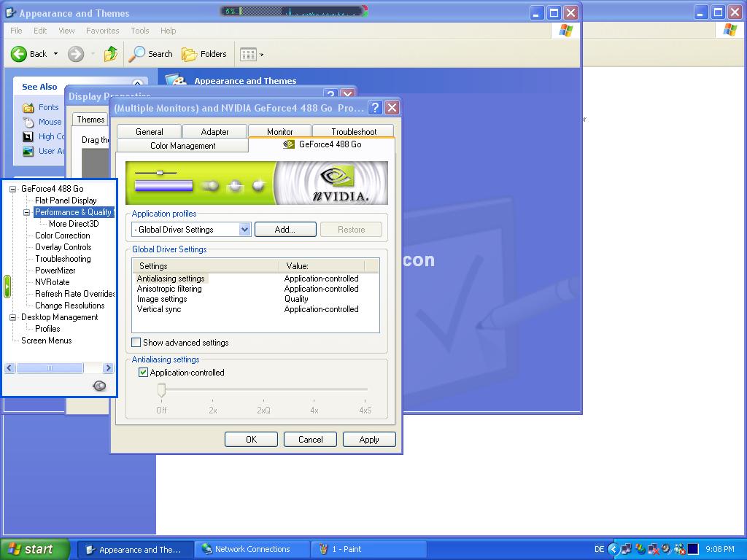Select the Vertical sync settings row

point(255,309)
